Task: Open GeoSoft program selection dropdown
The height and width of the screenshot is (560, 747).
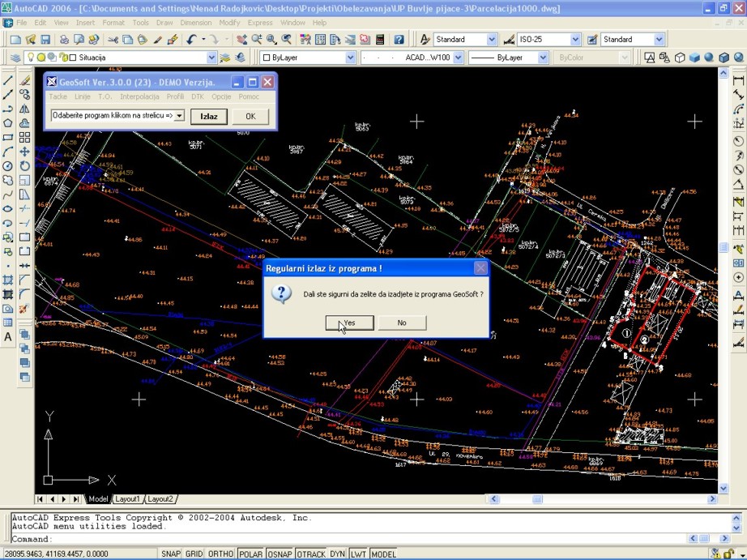Action: (180, 116)
